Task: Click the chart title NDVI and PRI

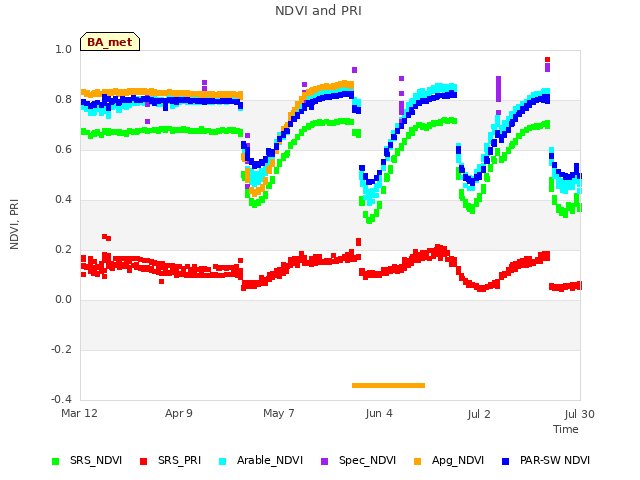Action: [318, 11]
